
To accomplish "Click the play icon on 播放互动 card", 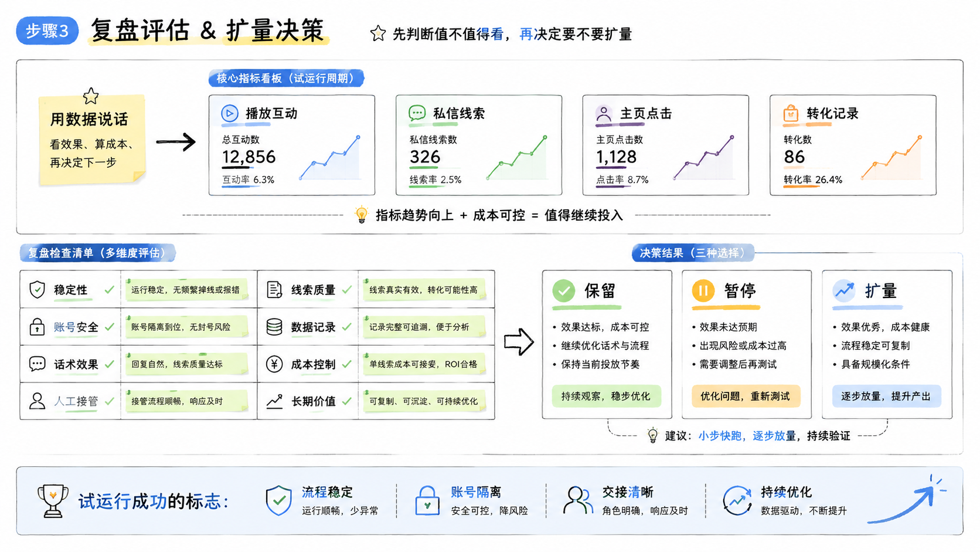I will [x=230, y=113].
